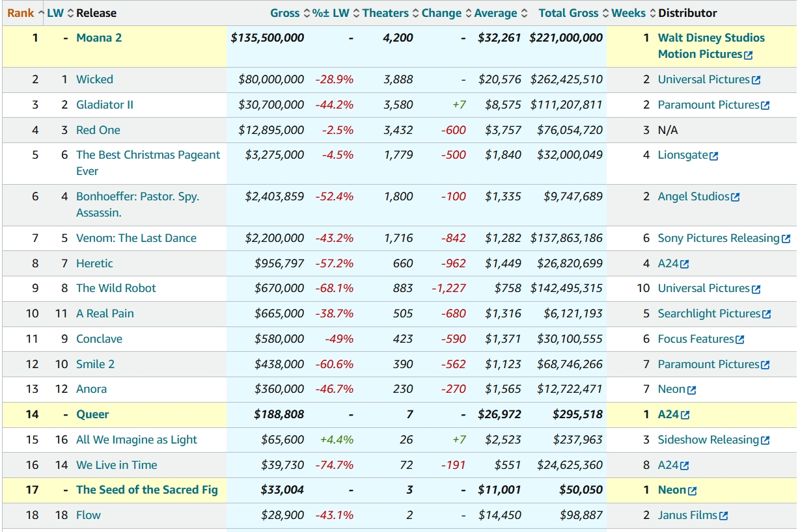This screenshot has width=800, height=532.
Task: Open the Gladiator II release link
Action: point(105,105)
